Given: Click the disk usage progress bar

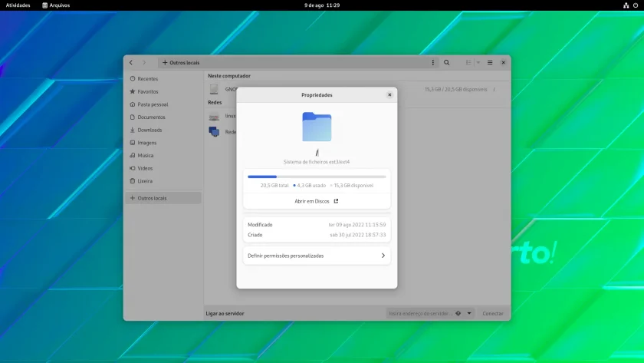Looking at the screenshot, I should click(317, 177).
